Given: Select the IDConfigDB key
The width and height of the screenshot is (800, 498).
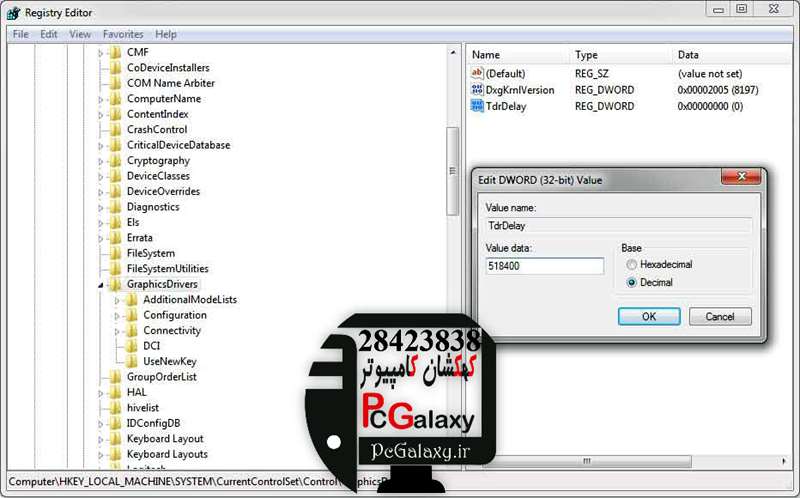Looking at the screenshot, I should [153, 423].
